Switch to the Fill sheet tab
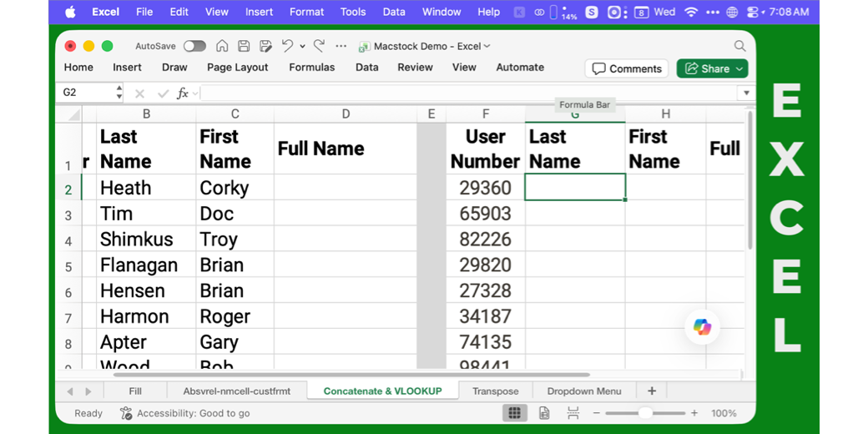Image resolution: width=868 pixels, height=434 pixels. (x=135, y=391)
